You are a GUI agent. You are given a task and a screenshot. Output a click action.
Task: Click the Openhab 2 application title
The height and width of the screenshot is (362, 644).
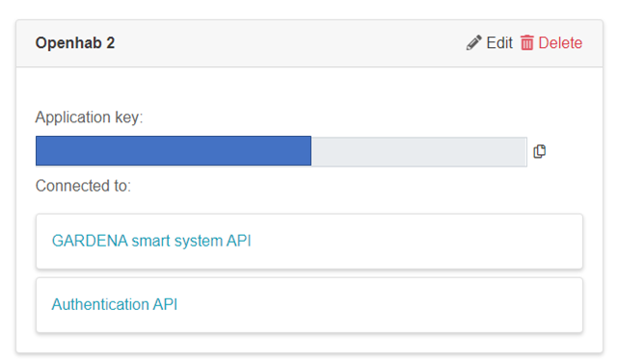[75, 42]
